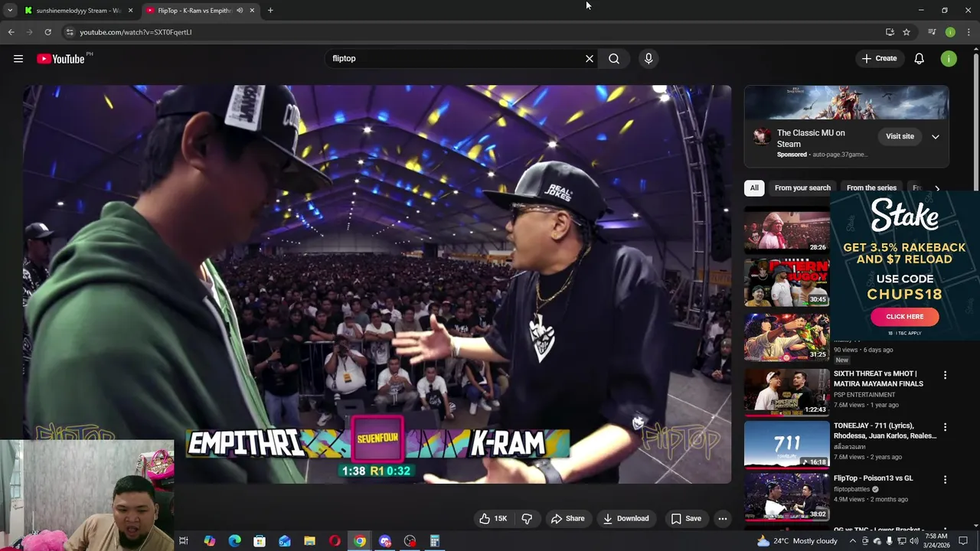Image resolution: width=980 pixels, height=551 pixels.
Task: Click the Download button under the video
Action: (x=626, y=519)
